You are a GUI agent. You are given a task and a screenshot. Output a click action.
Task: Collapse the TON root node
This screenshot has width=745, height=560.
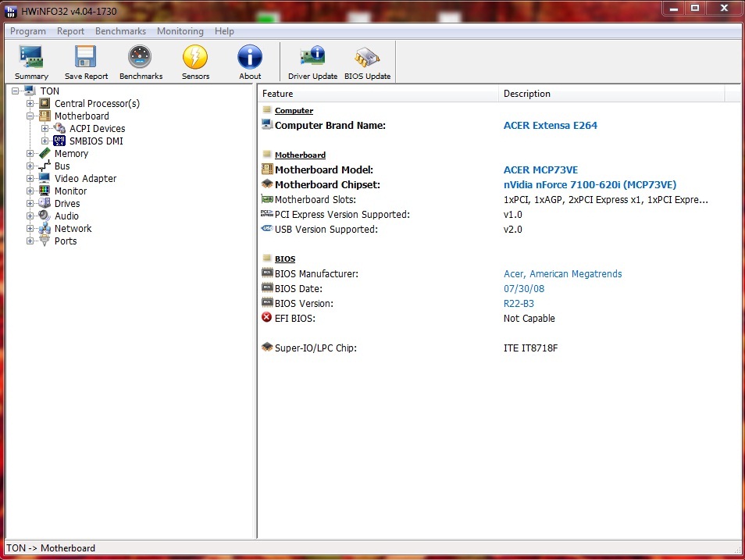(x=15, y=91)
